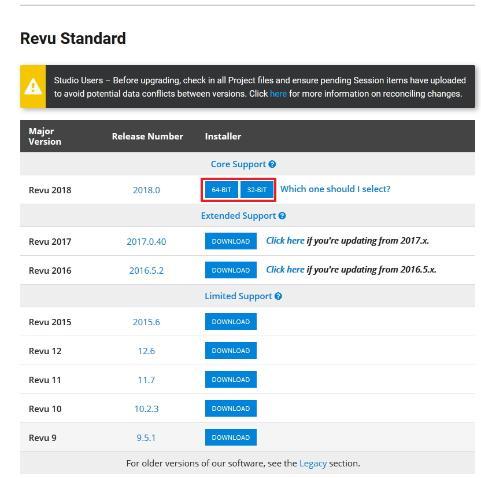Follow the 'here' link in Studio Users warning
The image size is (481, 478).
278,94
